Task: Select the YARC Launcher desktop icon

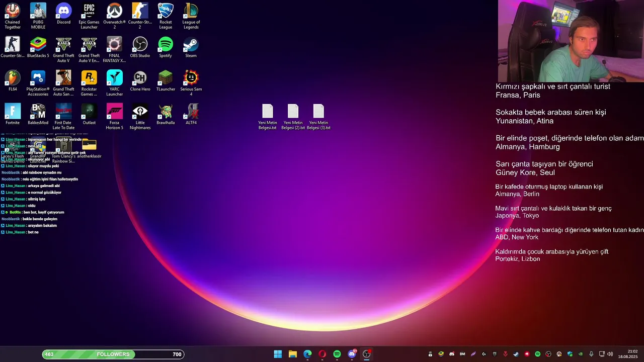Action: click(114, 83)
